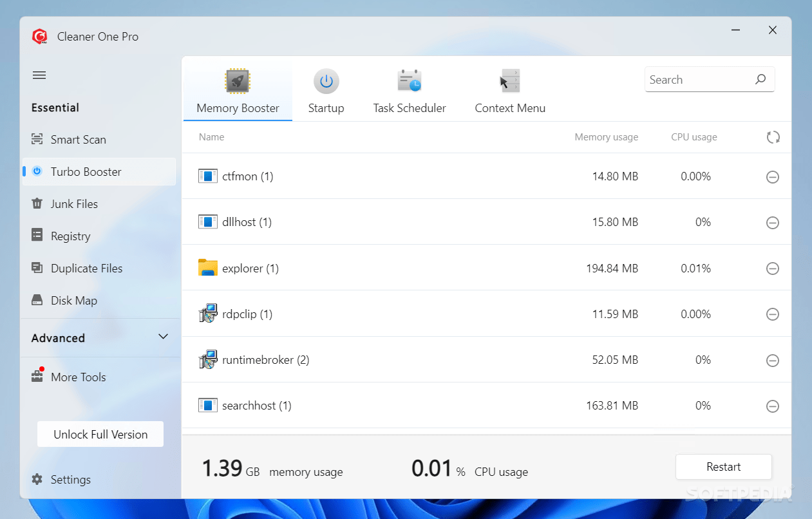Minimize the Cleaner One Pro window

(x=735, y=30)
